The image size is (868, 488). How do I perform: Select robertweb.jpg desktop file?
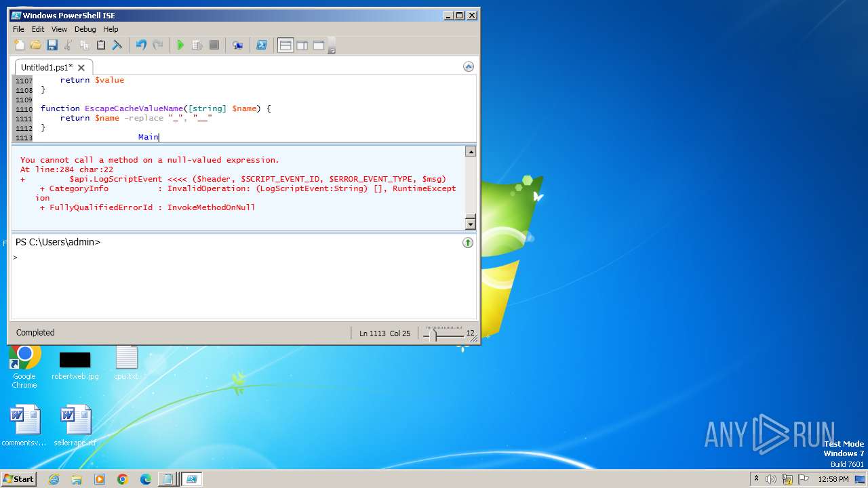click(x=75, y=366)
